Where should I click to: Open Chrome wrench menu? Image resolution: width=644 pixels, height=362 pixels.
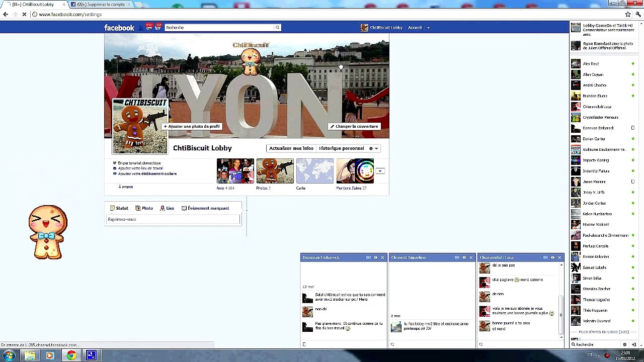(638, 15)
